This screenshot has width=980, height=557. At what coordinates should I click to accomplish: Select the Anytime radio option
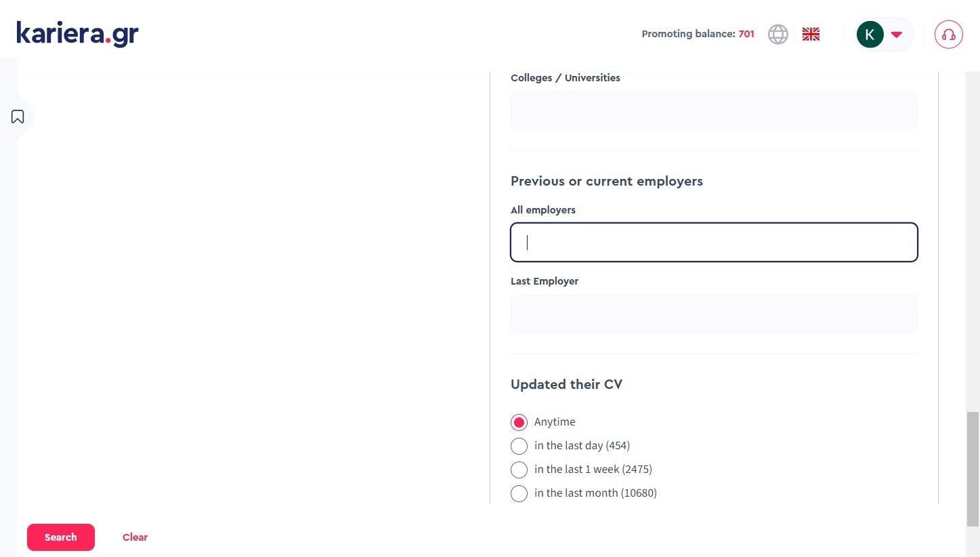tap(519, 422)
